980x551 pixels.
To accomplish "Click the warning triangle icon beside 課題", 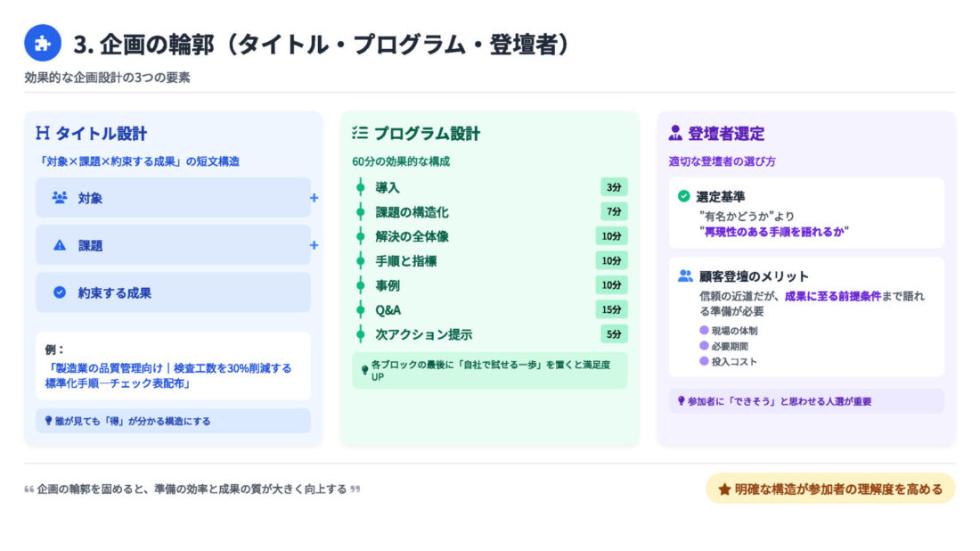I will point(60,245).
